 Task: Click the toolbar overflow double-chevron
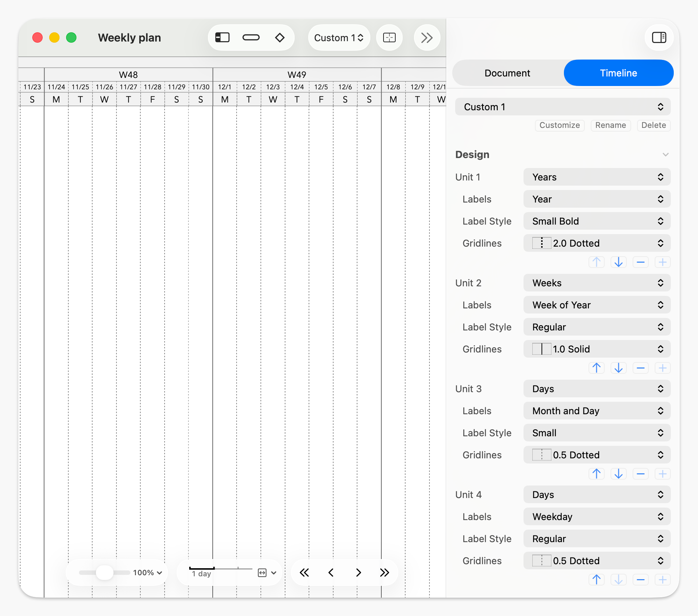pos(427,37)
